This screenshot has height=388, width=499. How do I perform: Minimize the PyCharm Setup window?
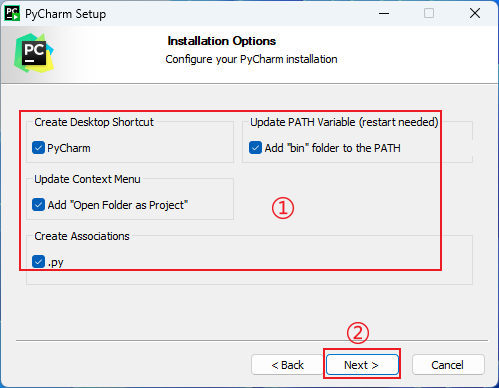[384, 13]
